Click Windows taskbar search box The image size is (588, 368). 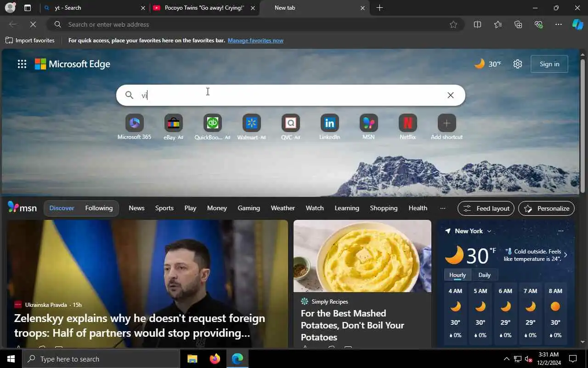click(x=101, y=359)
